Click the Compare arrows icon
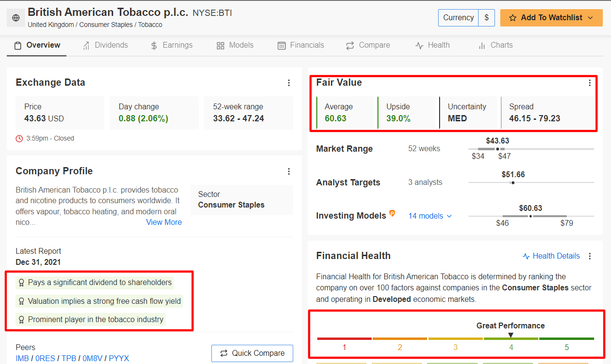Viewport: 611px width, 364px height. click(350, 46)
